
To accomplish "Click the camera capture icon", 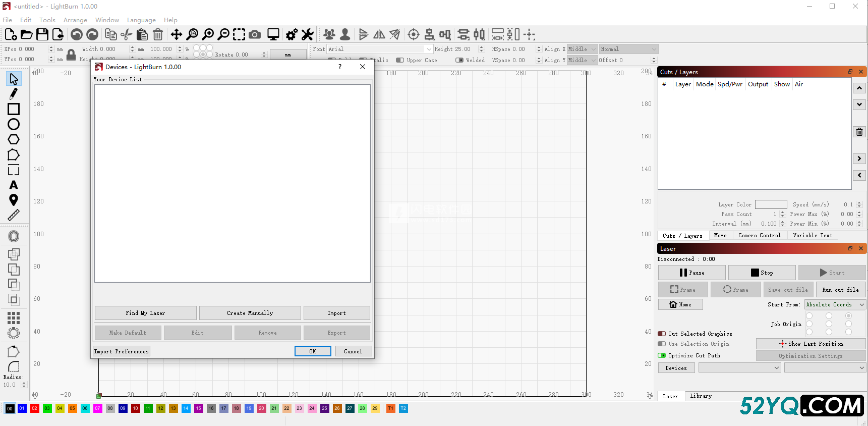I will click(255, 34).
